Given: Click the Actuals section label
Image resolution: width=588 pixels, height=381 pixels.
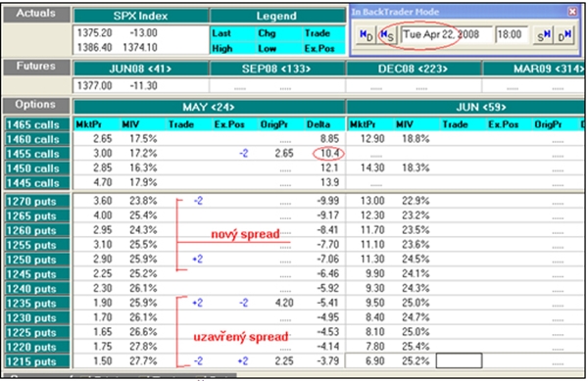Looking at the screenshot, I should [x=36, y=14].
